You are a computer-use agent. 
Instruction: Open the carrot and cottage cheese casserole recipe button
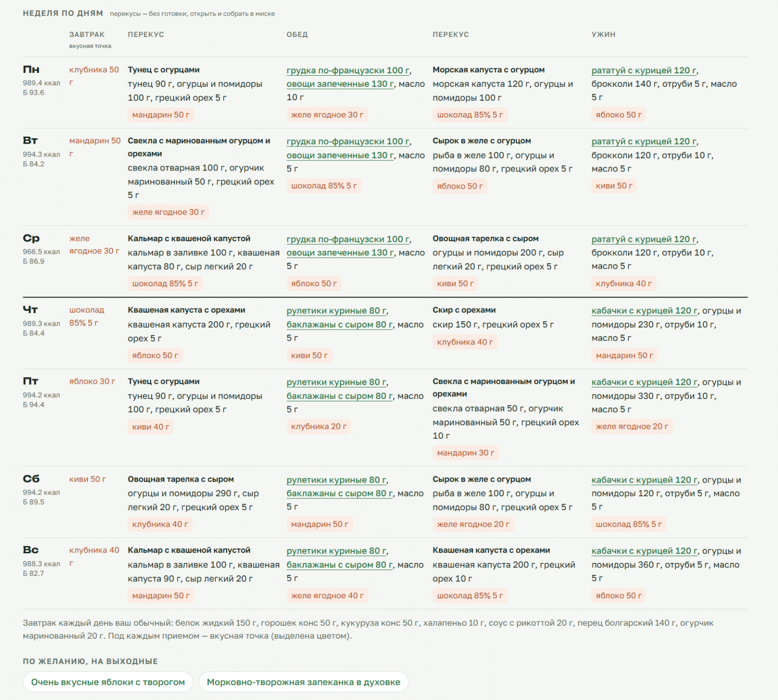pyautogui.click(x=303, y=682)
